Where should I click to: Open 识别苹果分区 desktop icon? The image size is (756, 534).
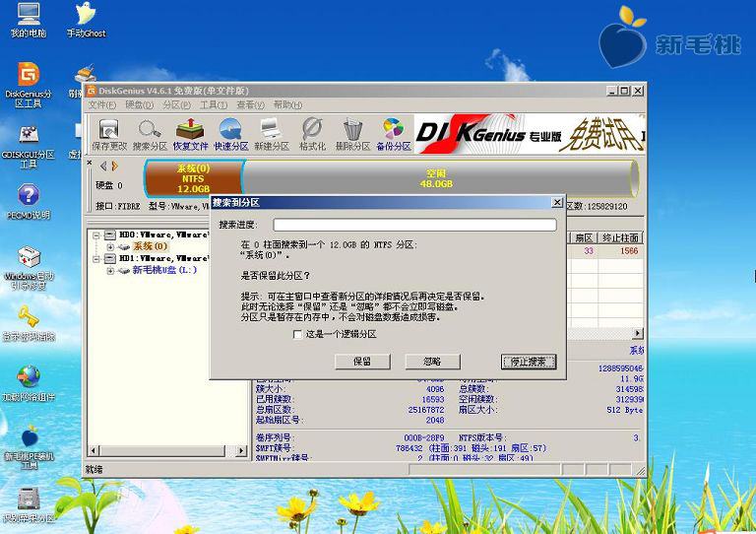coord(29,505)
